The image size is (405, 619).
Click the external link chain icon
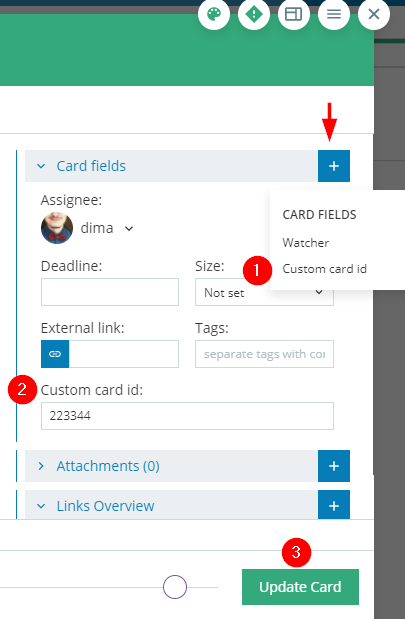(55, 354)
